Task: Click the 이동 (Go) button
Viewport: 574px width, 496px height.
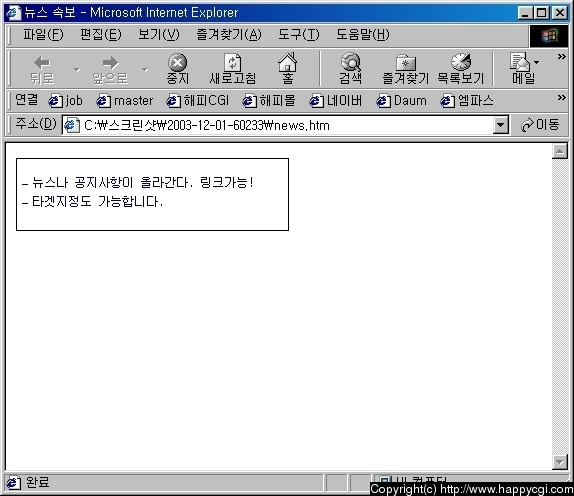Action: coord(540,125)
